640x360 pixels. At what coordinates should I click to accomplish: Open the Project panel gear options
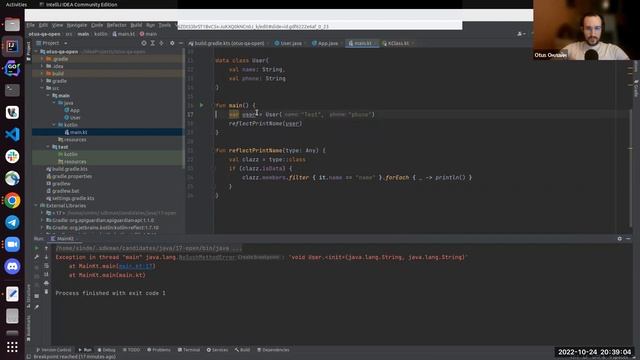(172, 43)
